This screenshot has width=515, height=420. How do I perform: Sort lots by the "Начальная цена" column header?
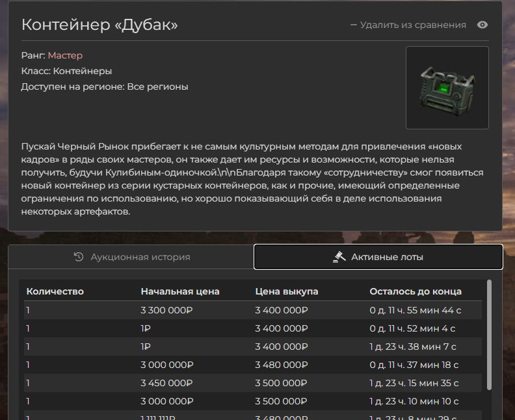pyautogui.click(x=180, y=291)
